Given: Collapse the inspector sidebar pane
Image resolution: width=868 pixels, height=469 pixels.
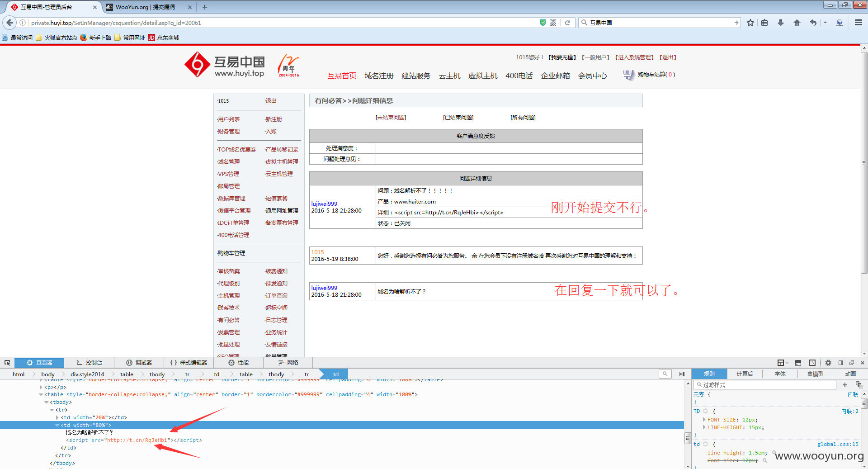Looking at the screenshot, I should coord(682,374).
